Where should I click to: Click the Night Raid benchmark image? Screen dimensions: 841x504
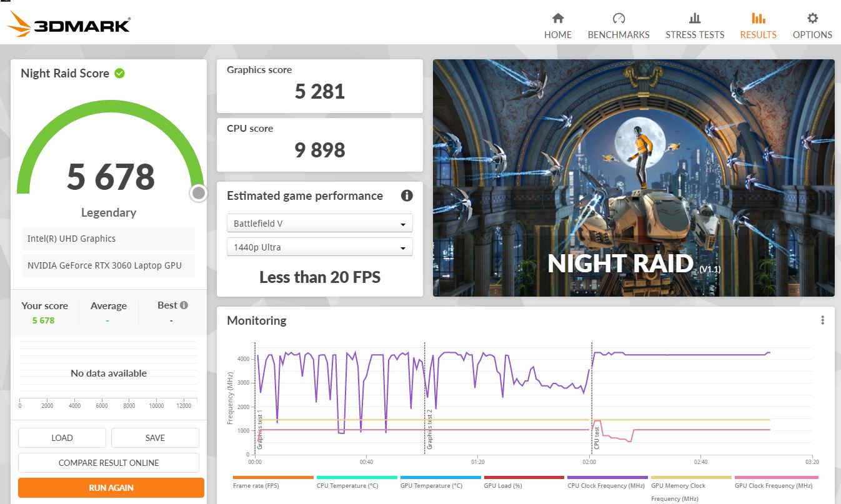pyautogui.click(x=634, y=178)
